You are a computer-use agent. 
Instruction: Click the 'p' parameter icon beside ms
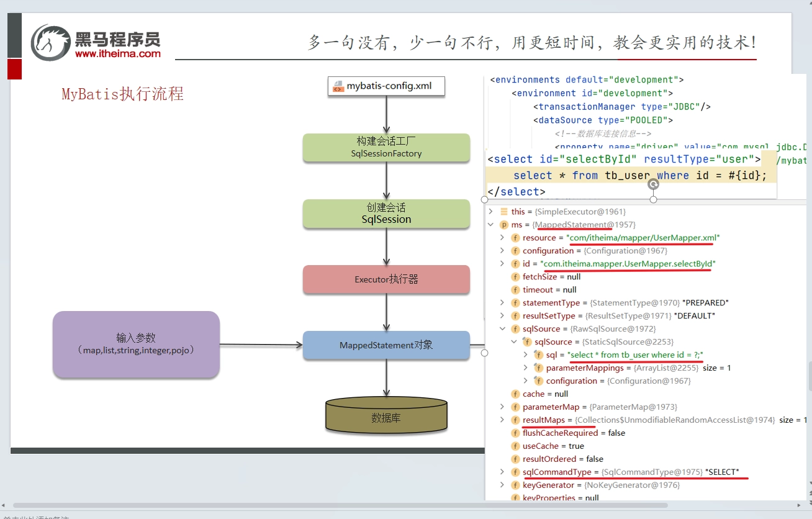point(504,225)
